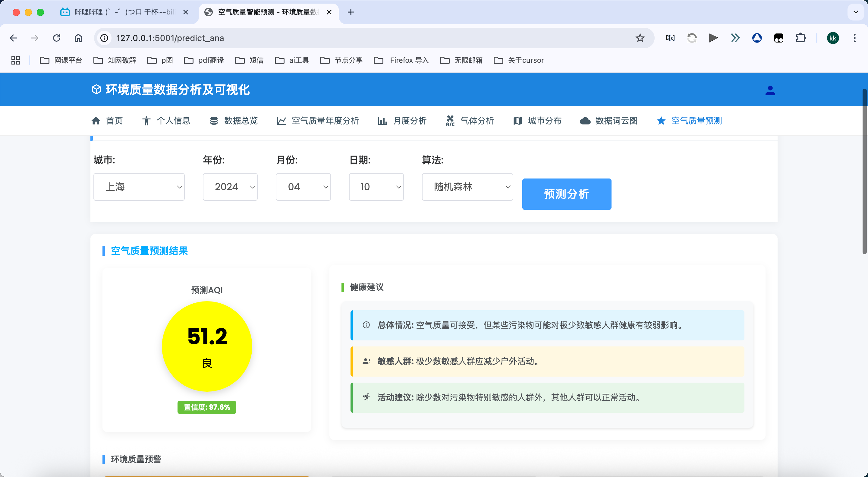Click the 预测分析 button
868x477 pixels.
566,194
